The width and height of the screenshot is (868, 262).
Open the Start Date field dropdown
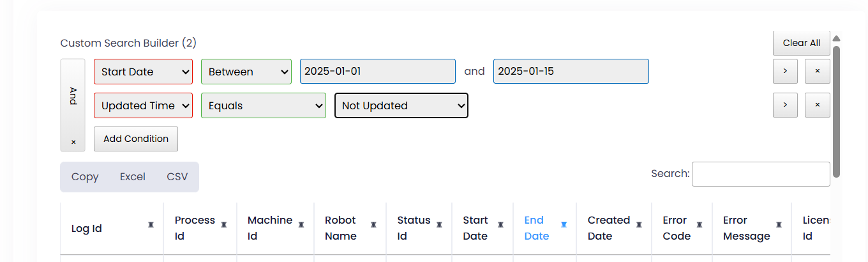coord(143,72)
